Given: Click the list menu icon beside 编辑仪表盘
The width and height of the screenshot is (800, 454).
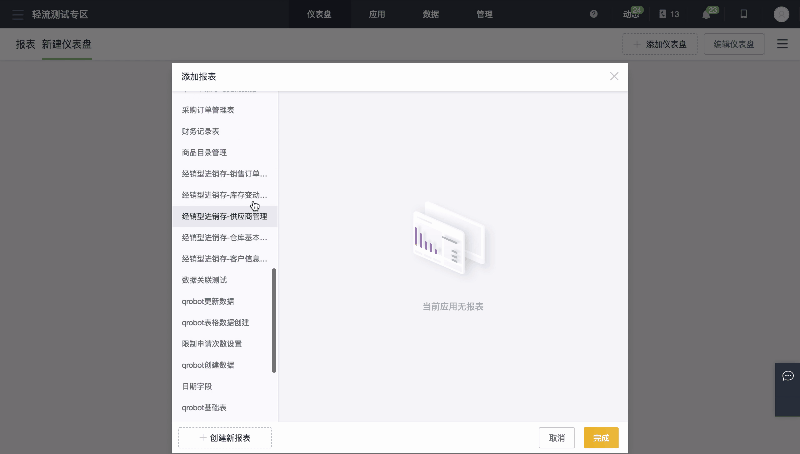Looking at the screenshot, I should pyautogui.click(x=782, y=44).
